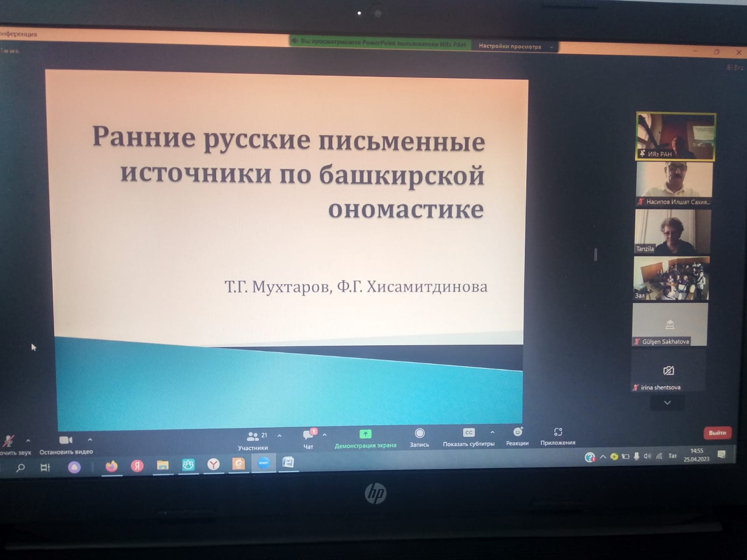
Task: Start Демонстрация экрана screen sharing
Action: click(365, 439)
